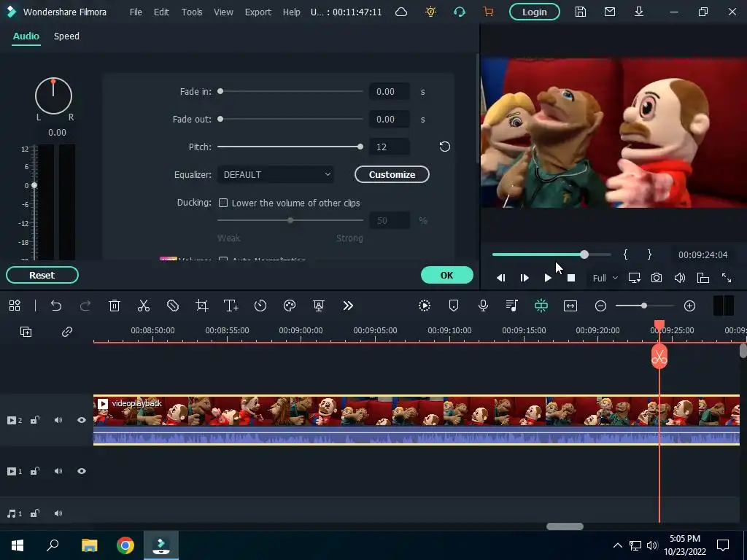Screen dimensions: 747x560
Task: Click the Pitch value field
Action: pyautogui.click(x=390, y=147)
